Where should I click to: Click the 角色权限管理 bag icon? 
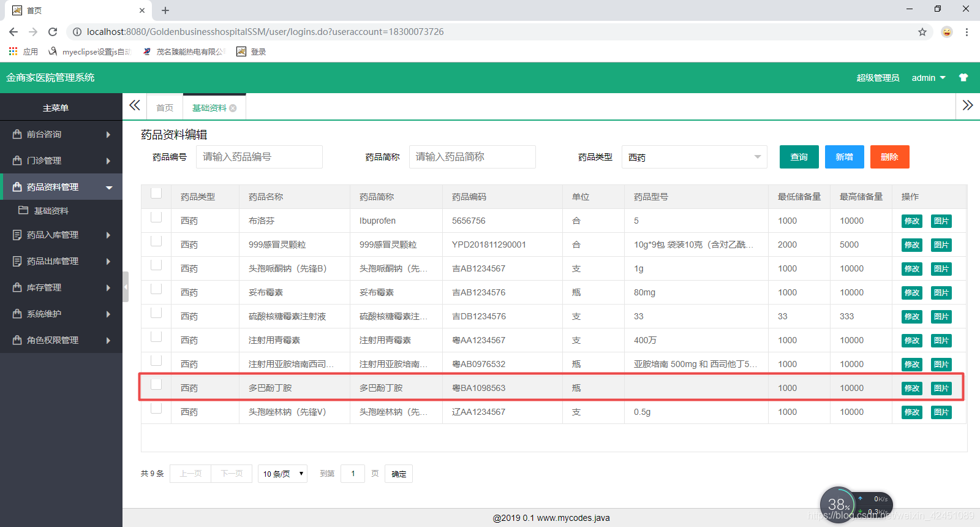[17, 339]
